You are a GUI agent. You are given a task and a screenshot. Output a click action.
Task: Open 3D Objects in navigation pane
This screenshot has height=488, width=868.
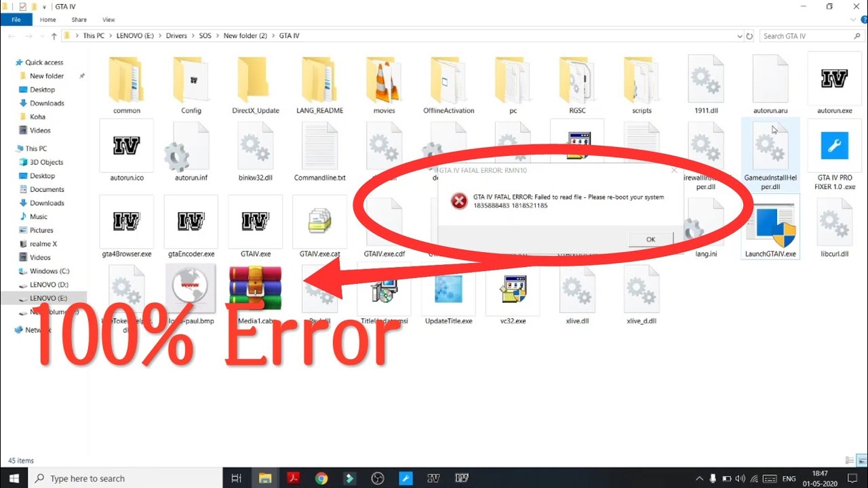pos(46,162)
